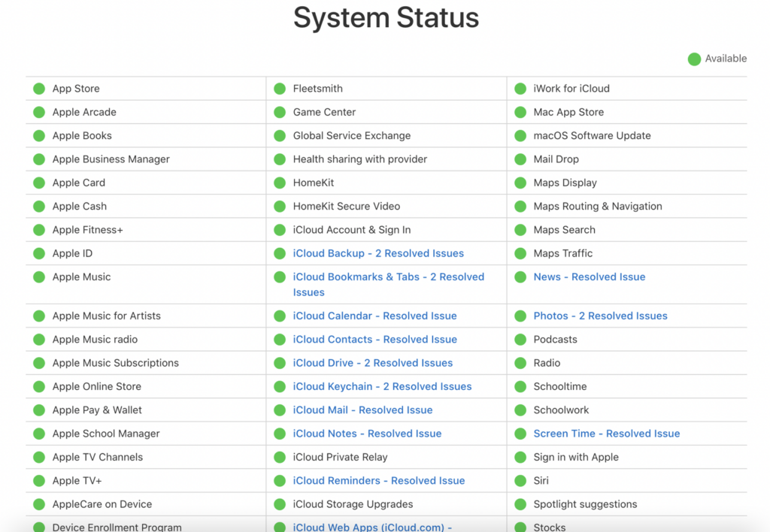Select the iCloud Storage Upgrades text

pyautogui.click(x=353, y=504)
